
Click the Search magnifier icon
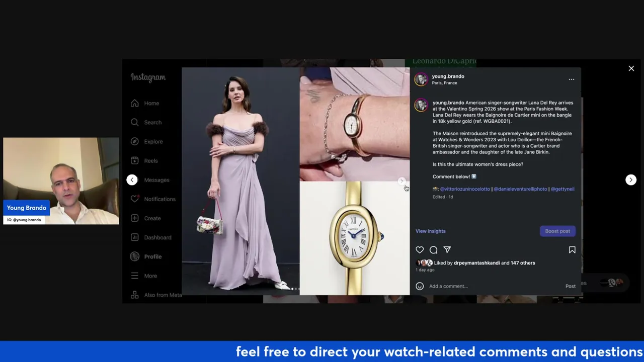[x=135, y=122]
